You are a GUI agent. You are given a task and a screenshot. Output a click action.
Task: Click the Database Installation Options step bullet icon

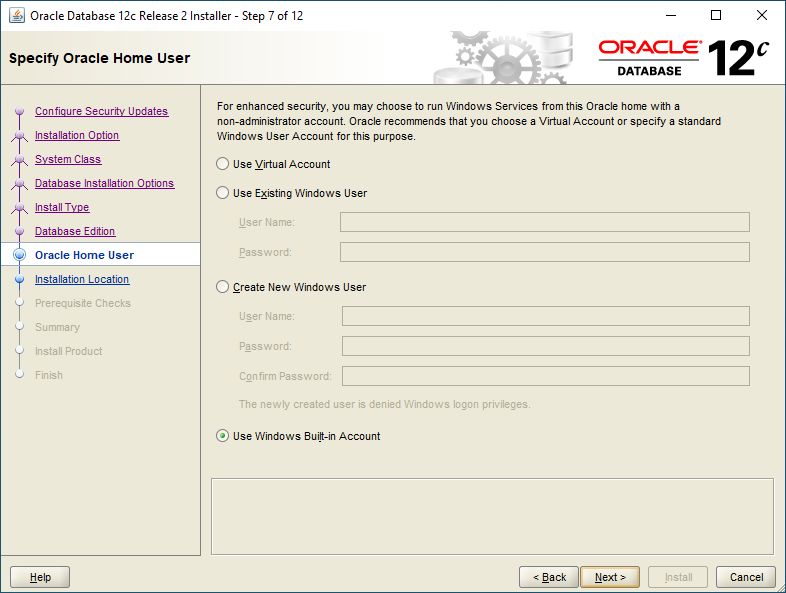20,183
